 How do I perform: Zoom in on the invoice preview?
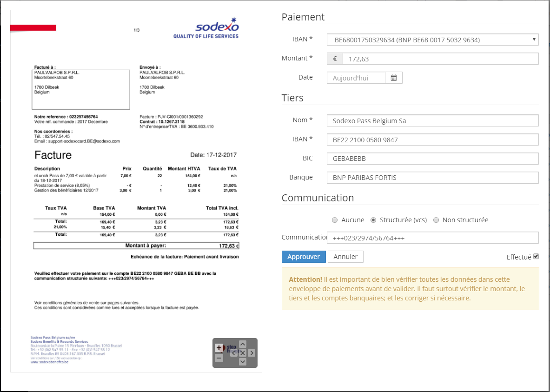click(219, 348)
